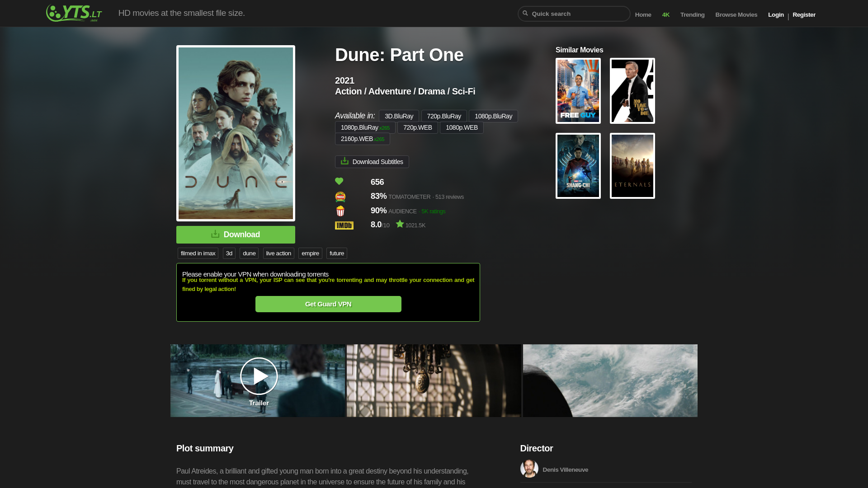
Task: Click the 'empire' tag
Action: [x=310, y=253]
